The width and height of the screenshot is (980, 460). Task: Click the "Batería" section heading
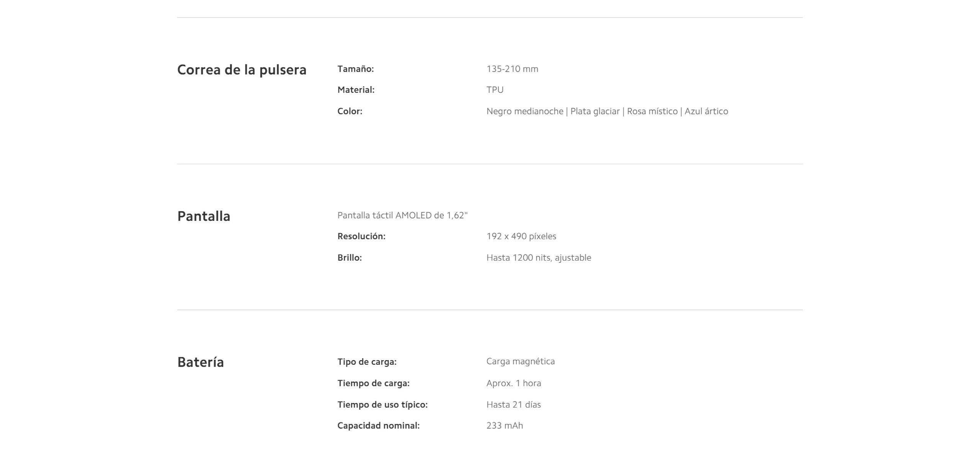201,362
